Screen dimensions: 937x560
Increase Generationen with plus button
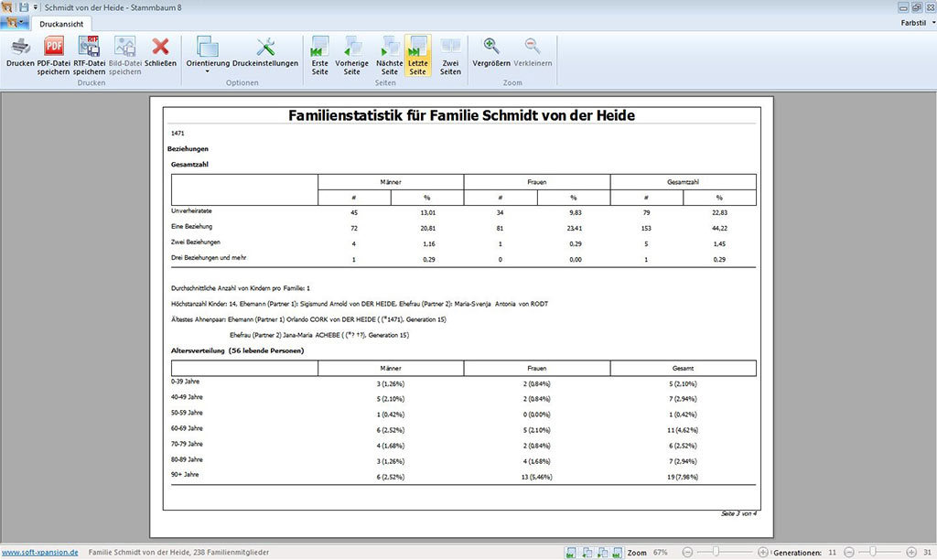[x=911, y=553]
